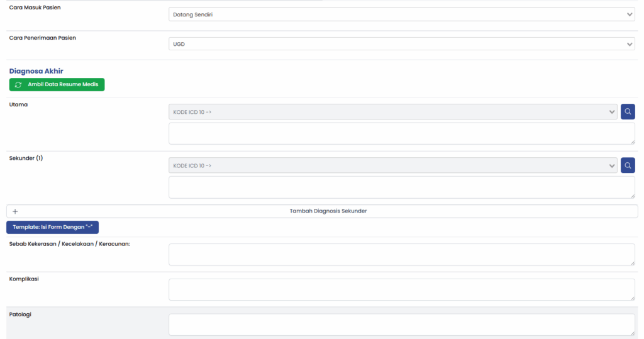
Task: Click resize handle of Sekunder description textarea
Action: [631, 195]
